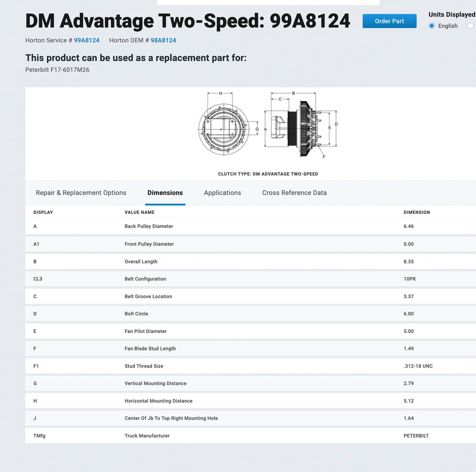Switch to Cross Reference Data tab
The height and width of the screenshot is (472, 476).
point(294,193)
